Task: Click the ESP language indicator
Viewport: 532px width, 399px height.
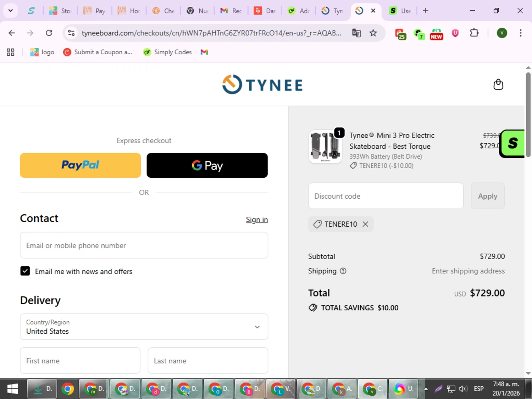Action: 479,389
